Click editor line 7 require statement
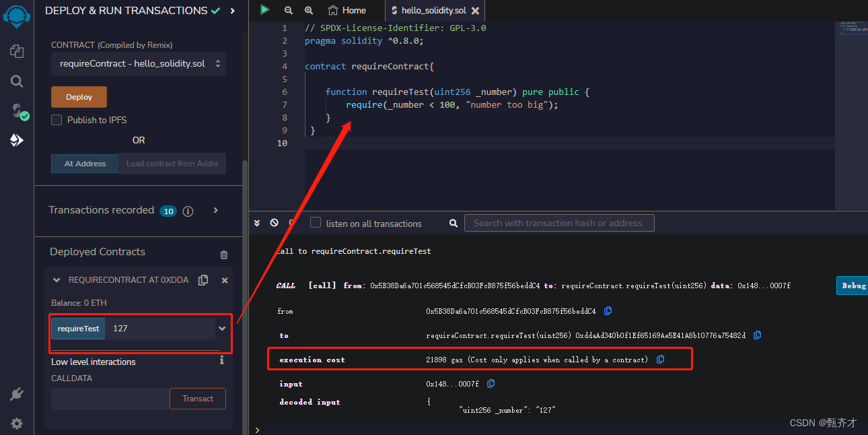The height and width of the screenshot is (435, 868). tap(452, 105)
